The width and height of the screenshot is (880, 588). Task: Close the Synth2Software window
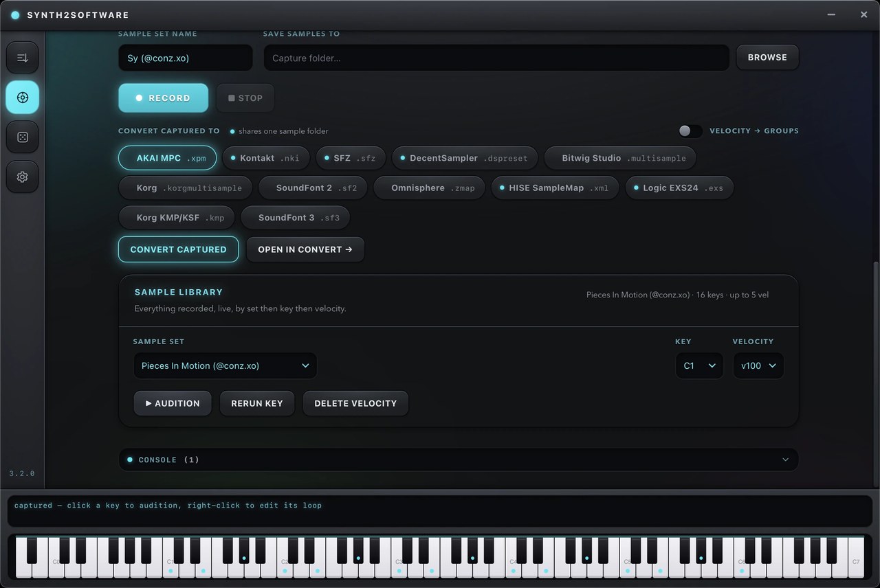[863, 14]
